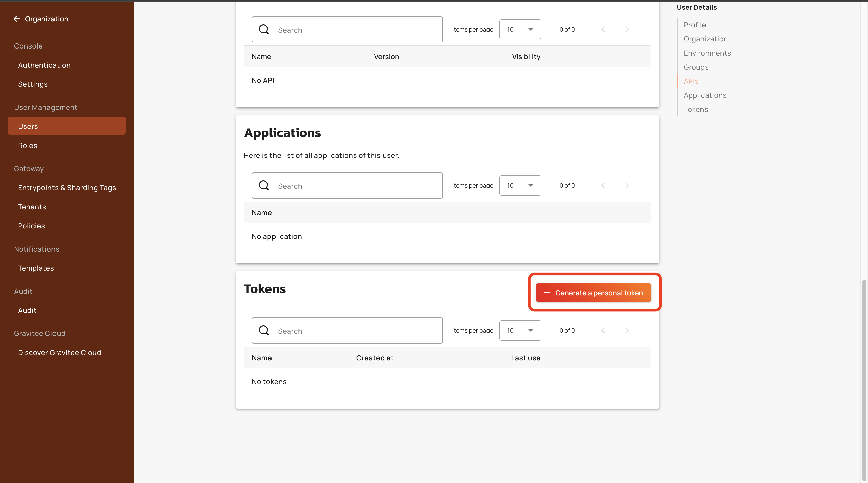This screenshot has width=868, height=483.
Task: Open the Roles menu item
Action: click(x=28, y=146)
